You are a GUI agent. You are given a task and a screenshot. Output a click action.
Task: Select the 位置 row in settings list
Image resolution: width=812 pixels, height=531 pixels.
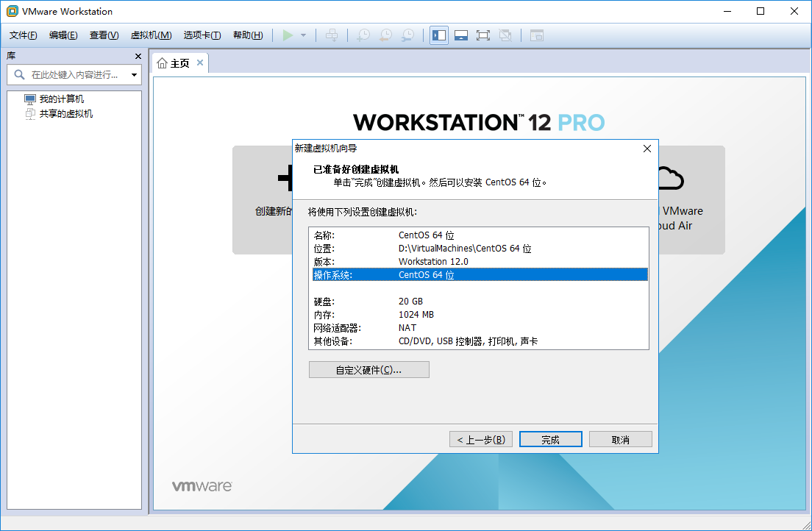pyautogui.click(x=480, y=249)
